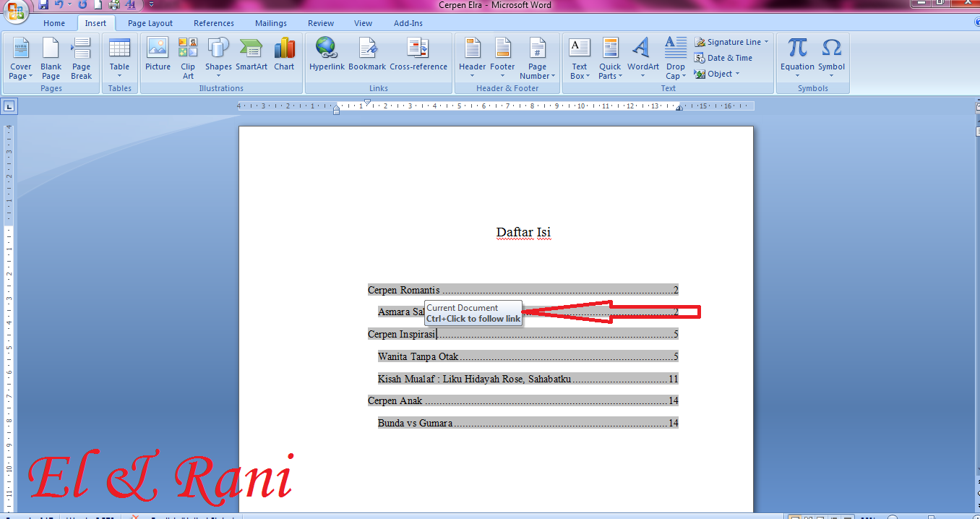This screenshot has width=980, height=519.
Task: Insert a Blank Page
Action: 51,58
